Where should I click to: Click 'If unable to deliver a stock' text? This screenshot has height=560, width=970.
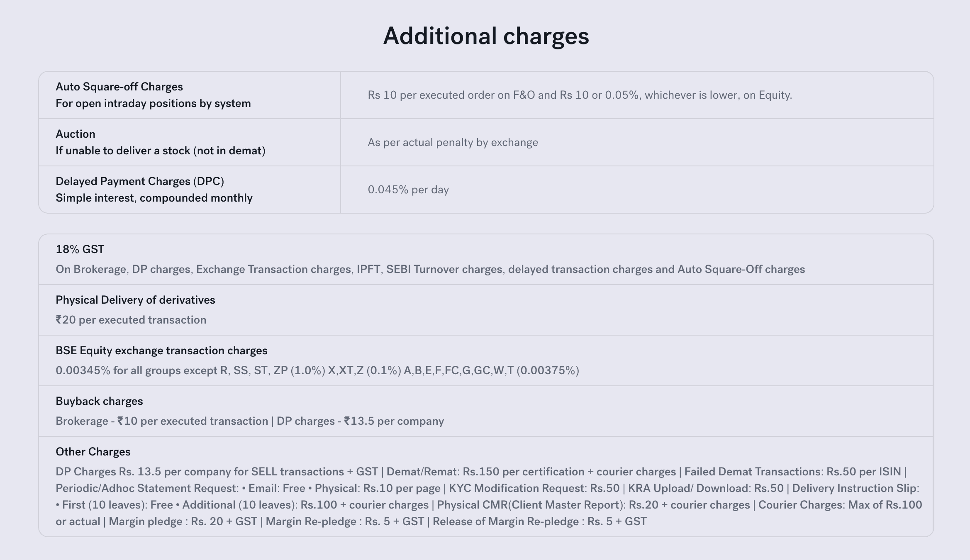coord(160,151)
